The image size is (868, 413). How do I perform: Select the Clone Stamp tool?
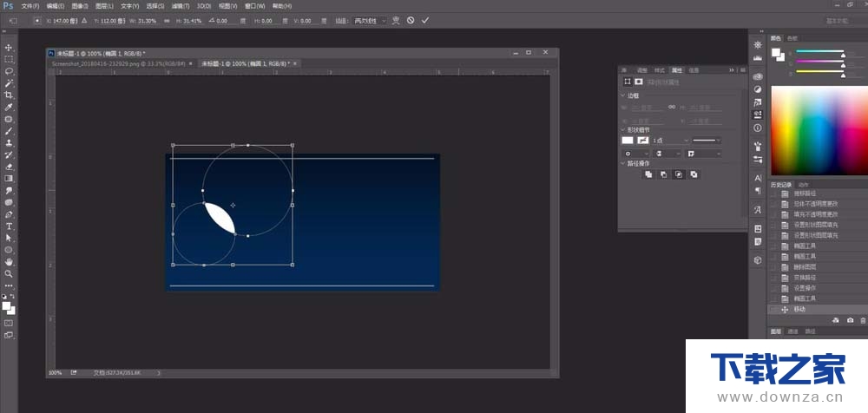point(9,143)
